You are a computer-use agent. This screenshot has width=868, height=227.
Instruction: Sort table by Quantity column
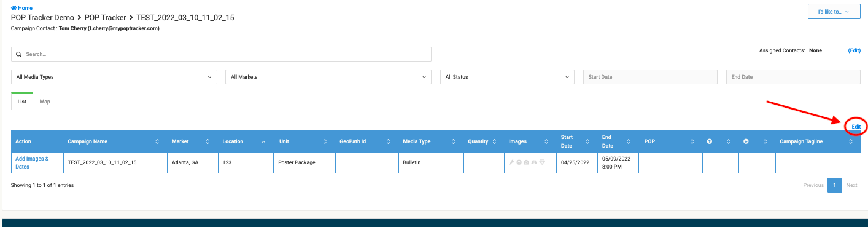(484, 141)
